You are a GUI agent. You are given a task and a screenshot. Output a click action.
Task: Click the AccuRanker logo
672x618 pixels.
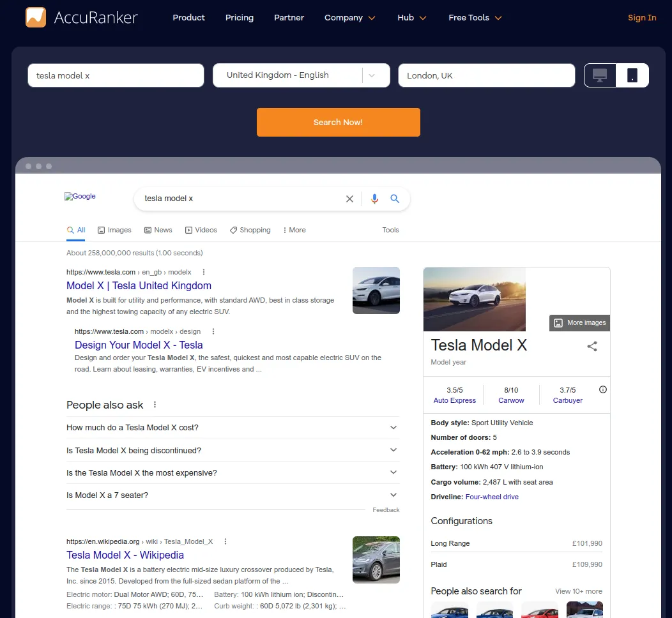pos(81,18)
